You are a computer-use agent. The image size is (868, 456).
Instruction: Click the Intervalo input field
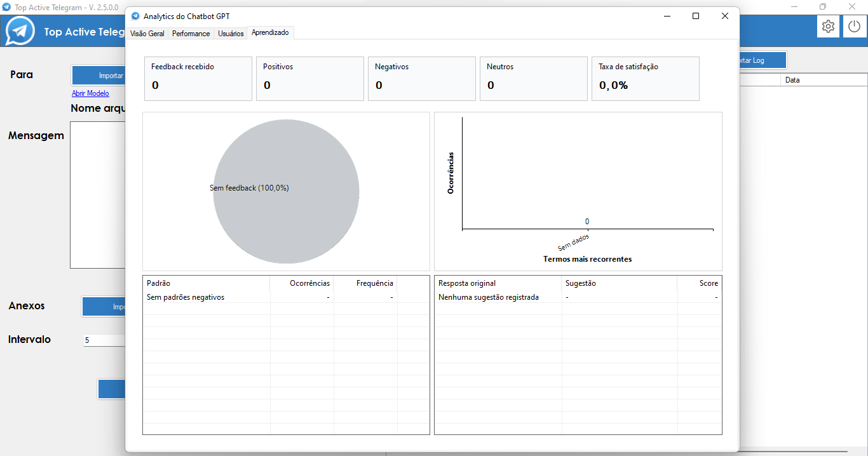coord(105,340)
